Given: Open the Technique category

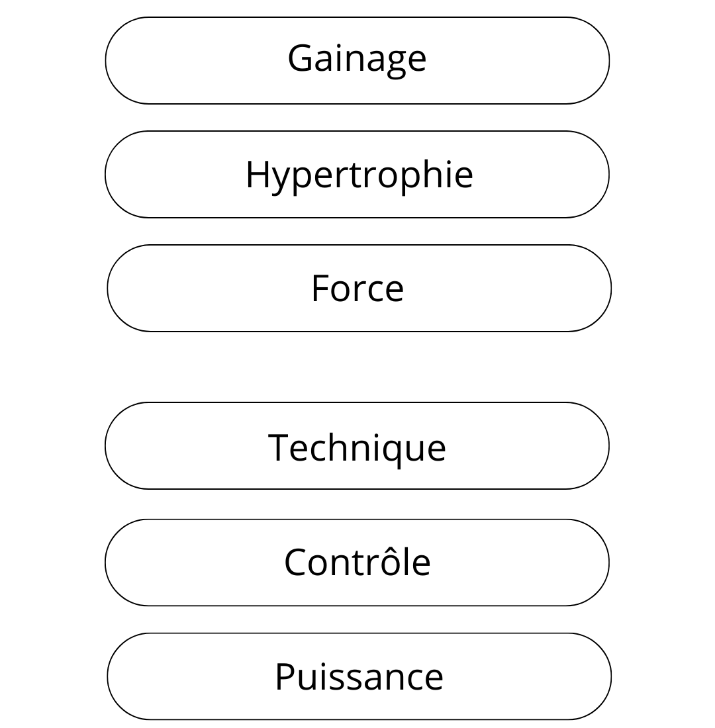Looking at the screenshot, I should pos(357,445).
